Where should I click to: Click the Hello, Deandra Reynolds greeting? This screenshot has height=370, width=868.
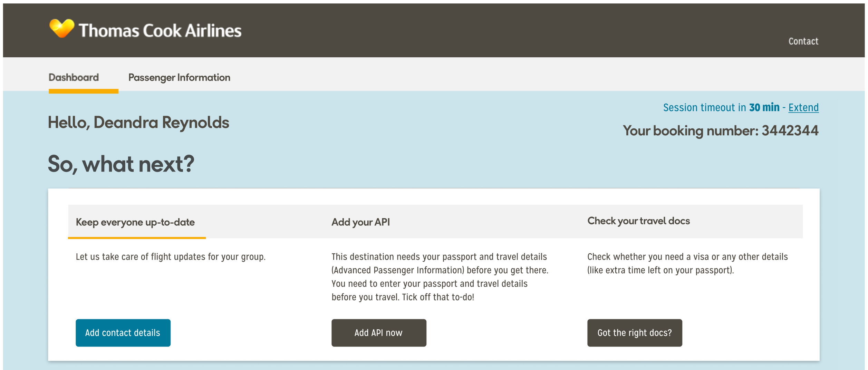pos(138,123)
